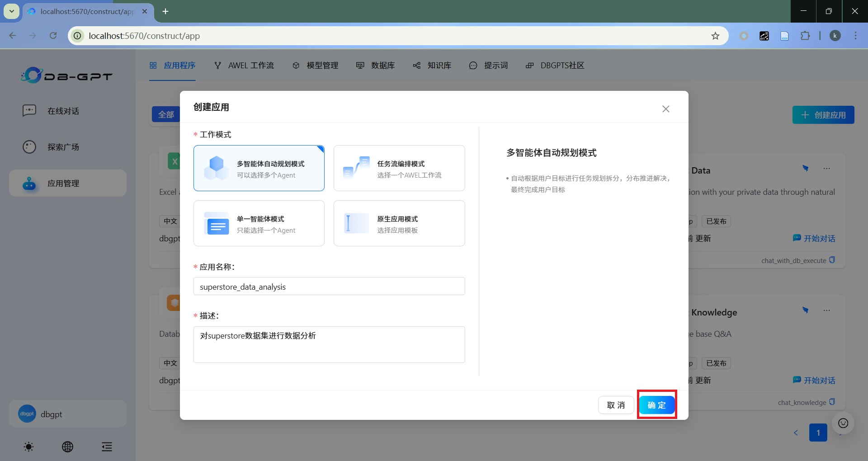Image resolution: width=868 pixels, height=461 pixels.
Task: Bookmark this page with star icon
Action: (715, 36)
